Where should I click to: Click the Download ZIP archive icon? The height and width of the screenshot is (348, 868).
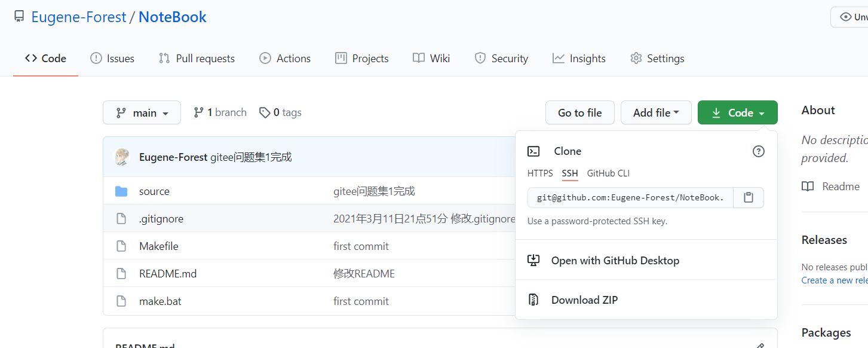pyautogui.click(x=533, y=300)
